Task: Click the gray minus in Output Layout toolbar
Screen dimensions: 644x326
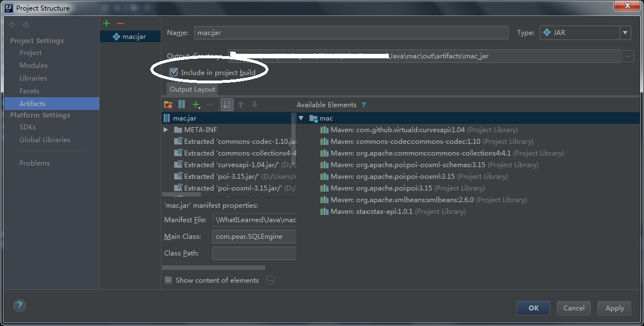Action: click(x=210, y=105)
